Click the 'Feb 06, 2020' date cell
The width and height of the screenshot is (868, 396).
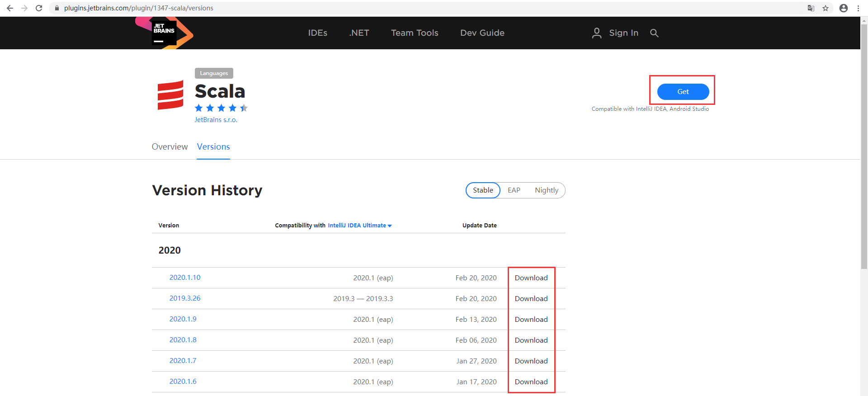pyautogui.click(x=476, y=340)
